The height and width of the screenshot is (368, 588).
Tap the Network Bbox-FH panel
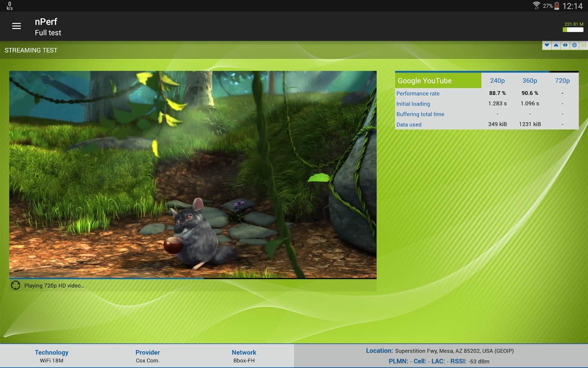[x=244, y=356]
